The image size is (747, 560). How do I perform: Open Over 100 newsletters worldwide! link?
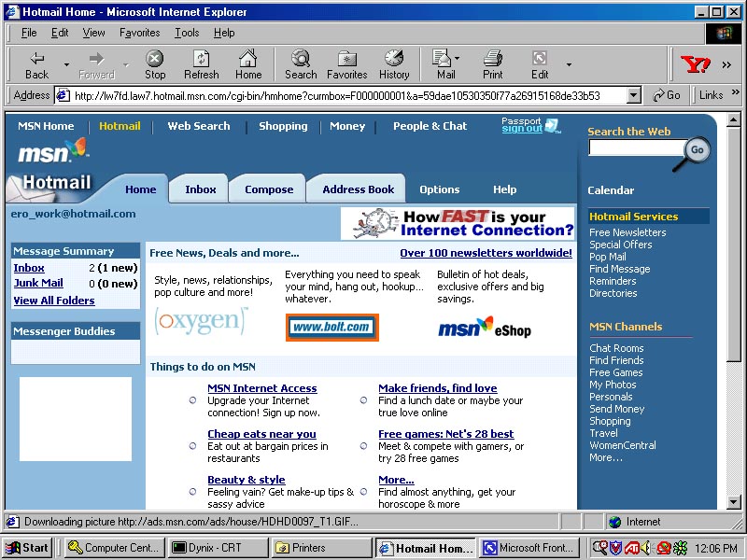click(486, 253)
